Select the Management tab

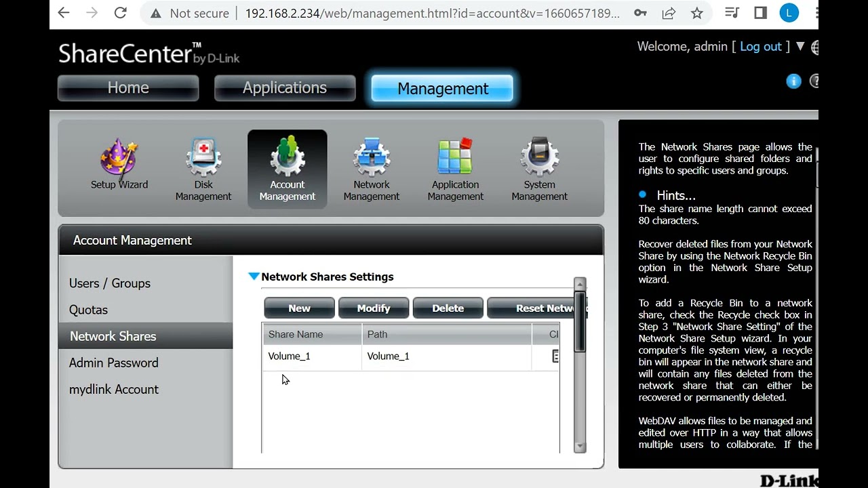pyautogui.click(x=442, y=89)
